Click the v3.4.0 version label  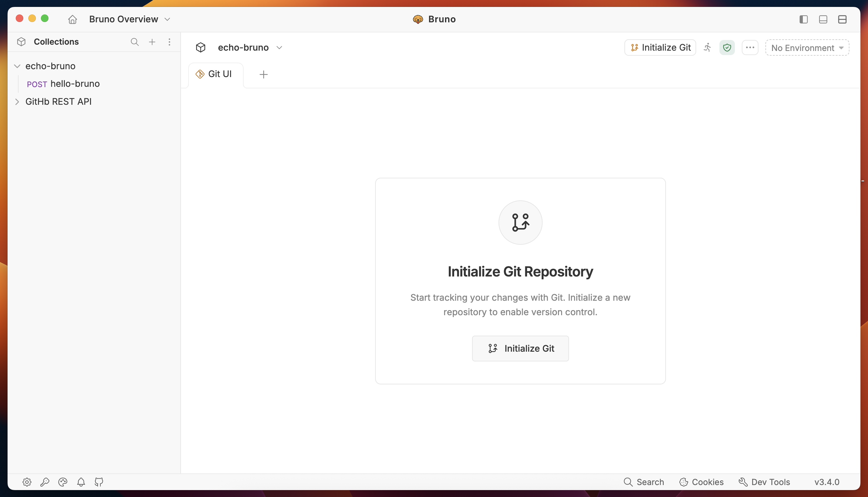click(x=827, y=482)
